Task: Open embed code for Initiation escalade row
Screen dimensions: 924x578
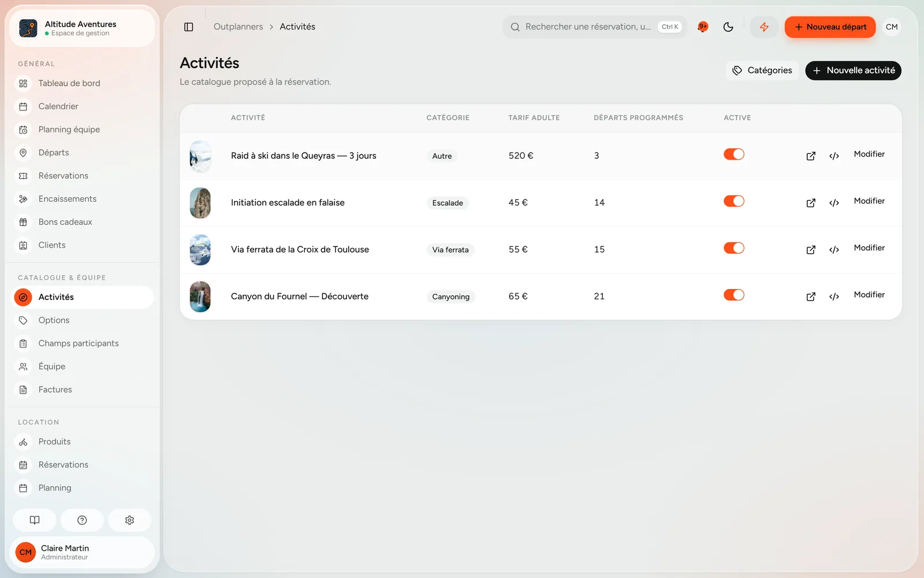Action: click(834, 203)
